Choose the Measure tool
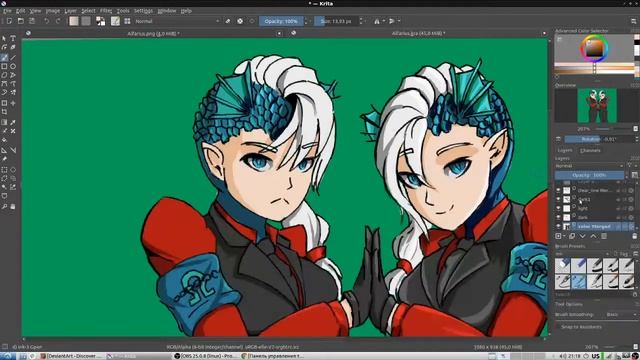This screenshot has height=360, width=640. pos(13,150)
